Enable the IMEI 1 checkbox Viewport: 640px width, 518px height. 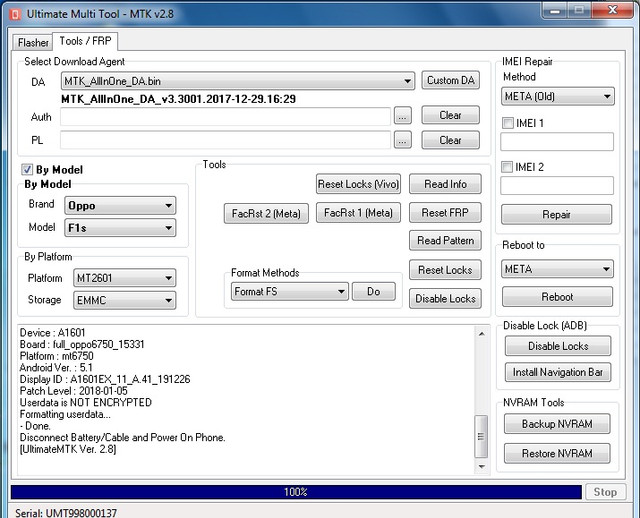click(508, 123)
